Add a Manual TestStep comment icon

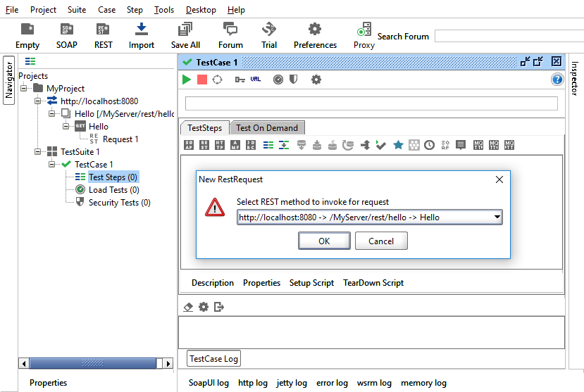coord(461,145)
